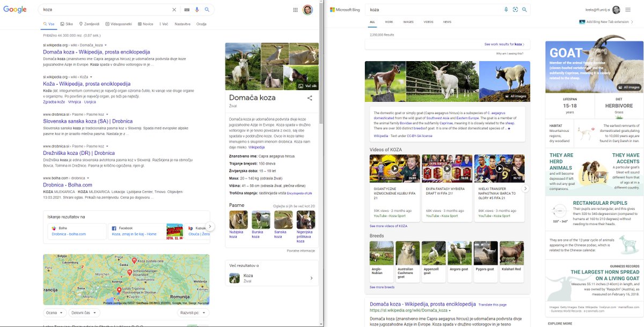Open Google Orodja tools
The width and height of the screenshot is (644, 327).
tap(201, 24)
